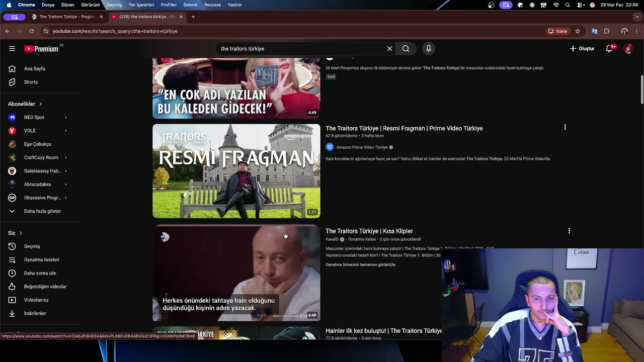Click the magnifier search button
644x362 pixels.
coord(406,49)
